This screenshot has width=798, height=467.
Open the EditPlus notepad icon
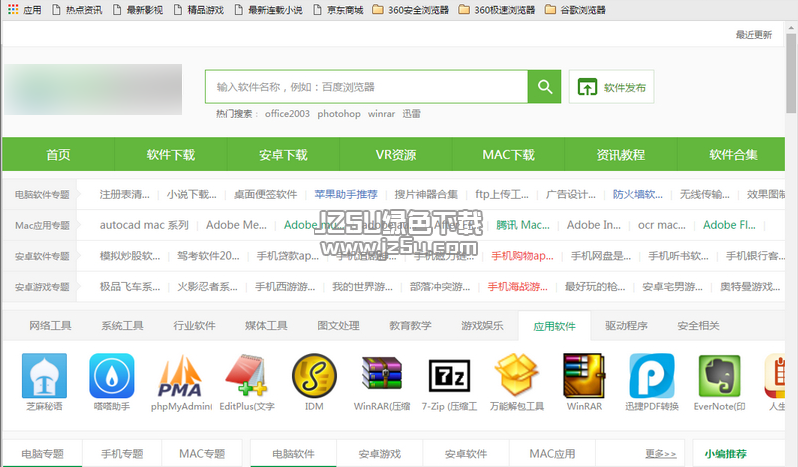click(x=247, y=376)
